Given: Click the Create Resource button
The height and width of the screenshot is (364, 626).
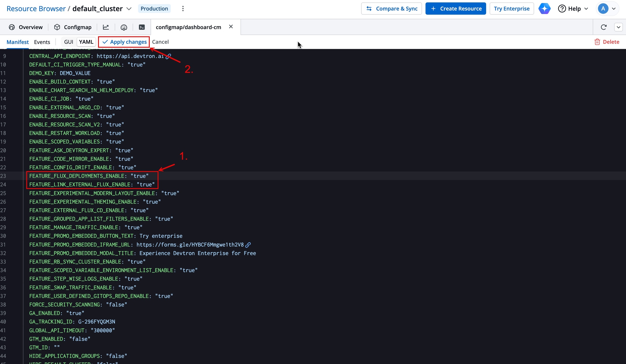Looking at the screenshot, I should pos(456,9).
